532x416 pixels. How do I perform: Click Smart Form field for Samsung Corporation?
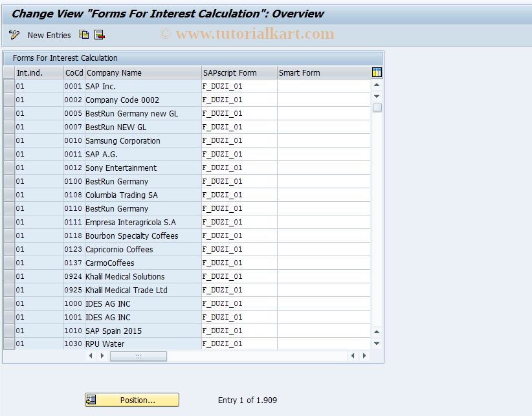coord(324,140)
